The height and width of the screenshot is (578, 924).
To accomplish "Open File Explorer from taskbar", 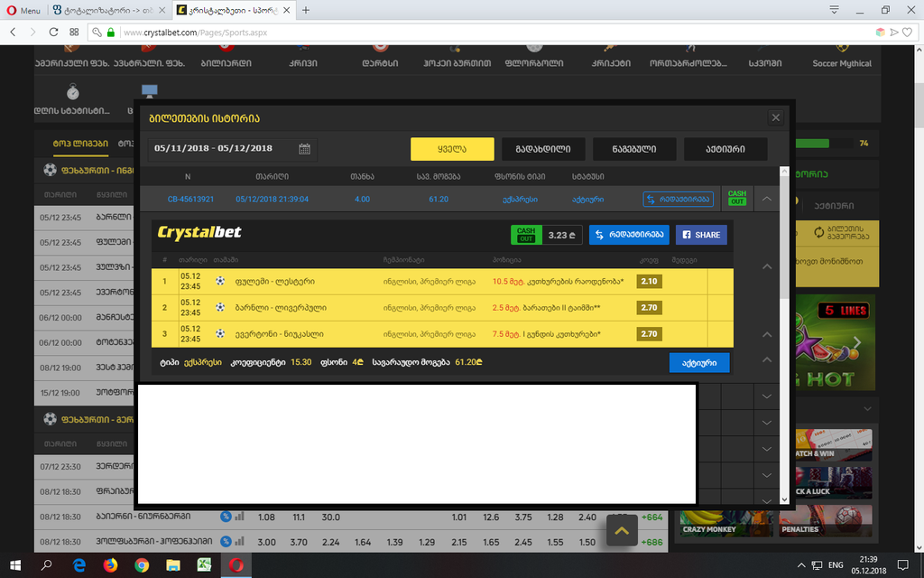I will click(172, 565).
